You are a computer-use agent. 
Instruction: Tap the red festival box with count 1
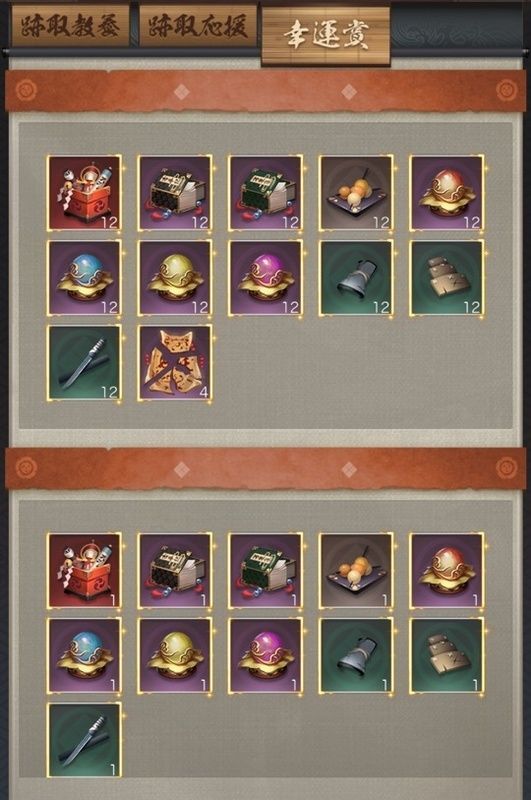tap(84, 571)
